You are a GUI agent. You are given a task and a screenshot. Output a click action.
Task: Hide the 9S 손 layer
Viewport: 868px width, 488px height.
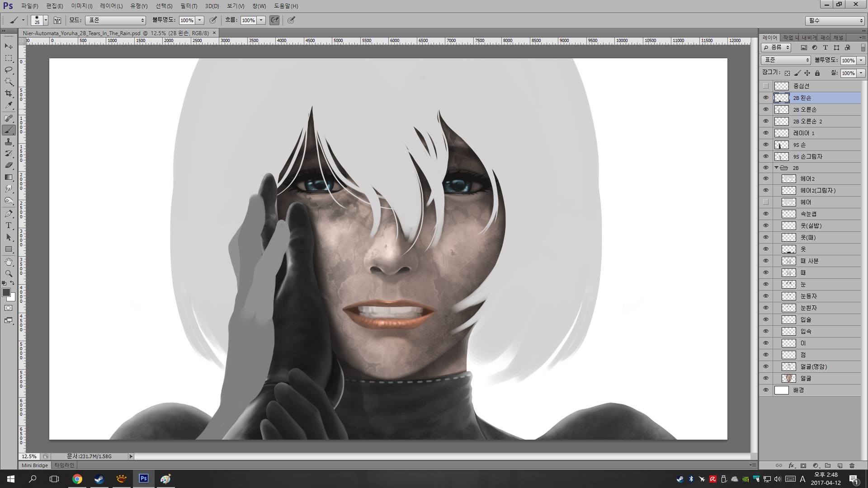[765, 145]
